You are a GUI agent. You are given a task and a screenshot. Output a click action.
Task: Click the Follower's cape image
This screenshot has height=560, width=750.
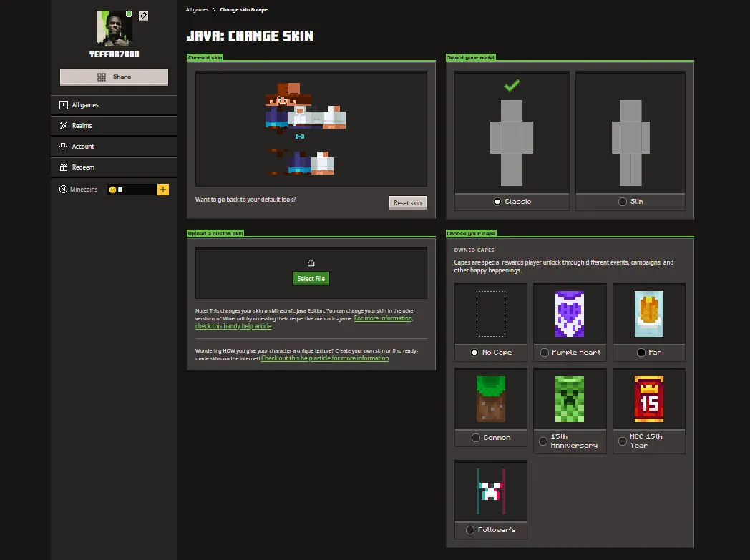(x=491, y=491)
